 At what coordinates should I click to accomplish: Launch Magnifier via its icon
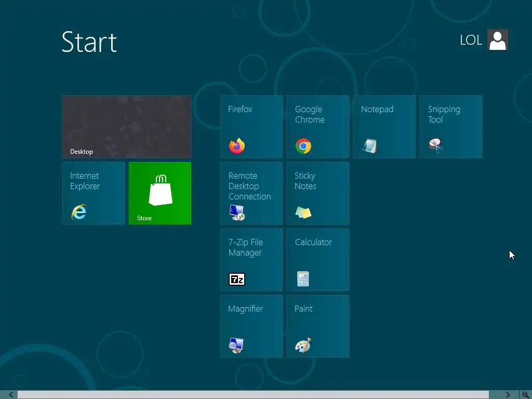236,345
